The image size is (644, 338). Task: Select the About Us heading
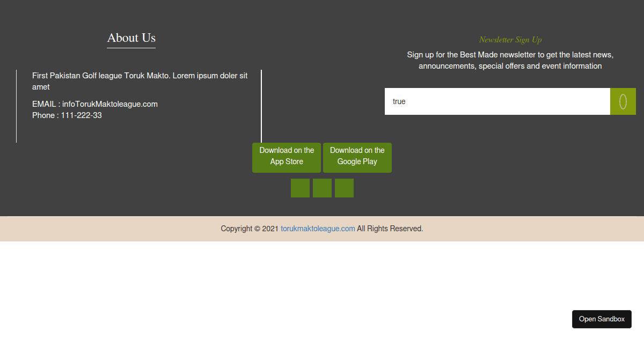tap(131, 38)
